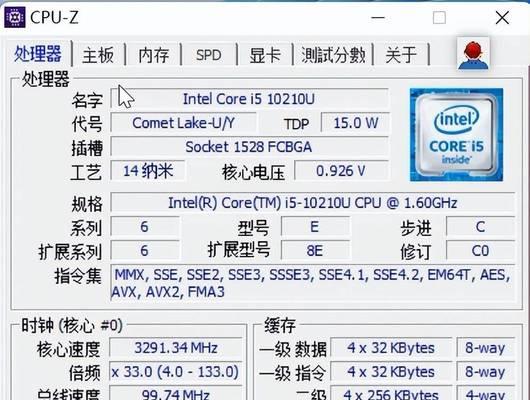This screenshot has height=400, width=530.
Task: Open the 关于 tab
Action: (401, 55)
